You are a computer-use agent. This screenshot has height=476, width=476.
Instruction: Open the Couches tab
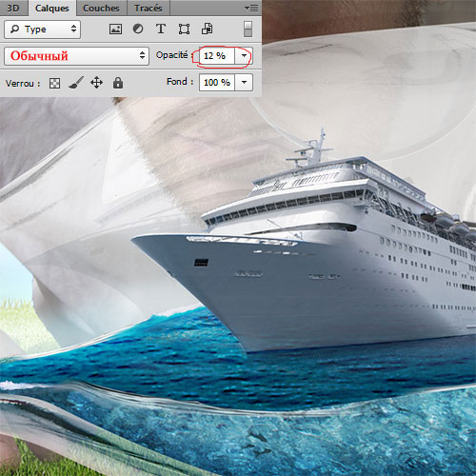[x=101, y=8]
